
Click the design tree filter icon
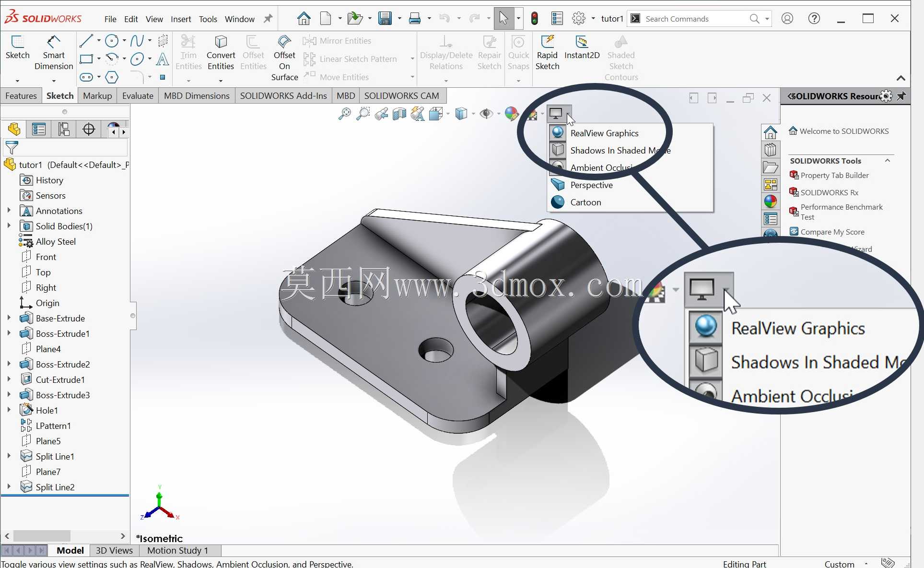coord(12,148)
